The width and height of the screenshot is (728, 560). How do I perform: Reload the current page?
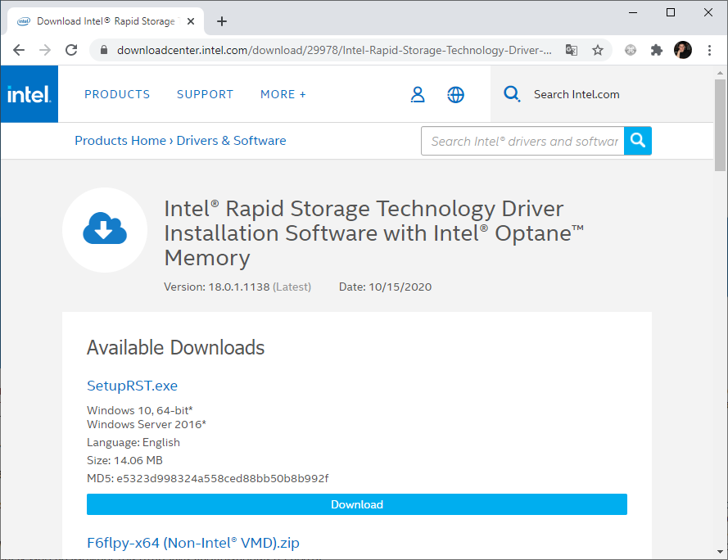click(71, 50)
